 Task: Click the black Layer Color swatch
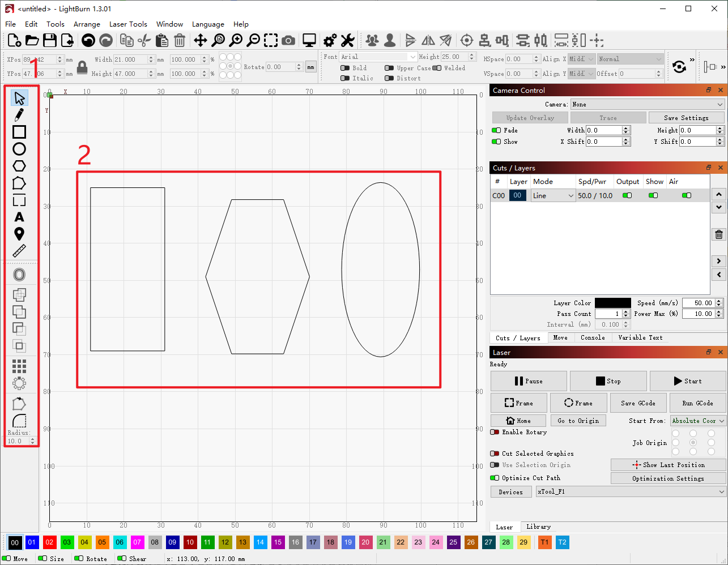coord(613,303)
